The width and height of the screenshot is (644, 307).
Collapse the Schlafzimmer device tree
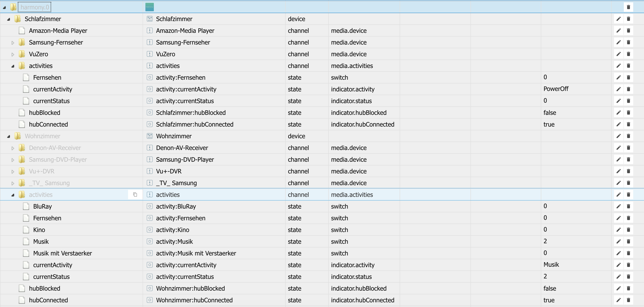[x=8, y=19]
